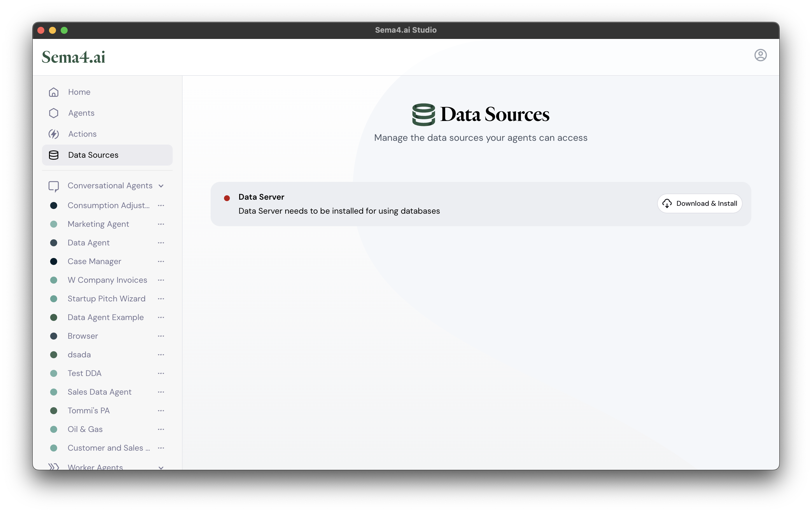Image resolution: width=812 pixels, height=513 pixels.
Task: Open the Oil & Gas agent
Action: pos(85,429)
